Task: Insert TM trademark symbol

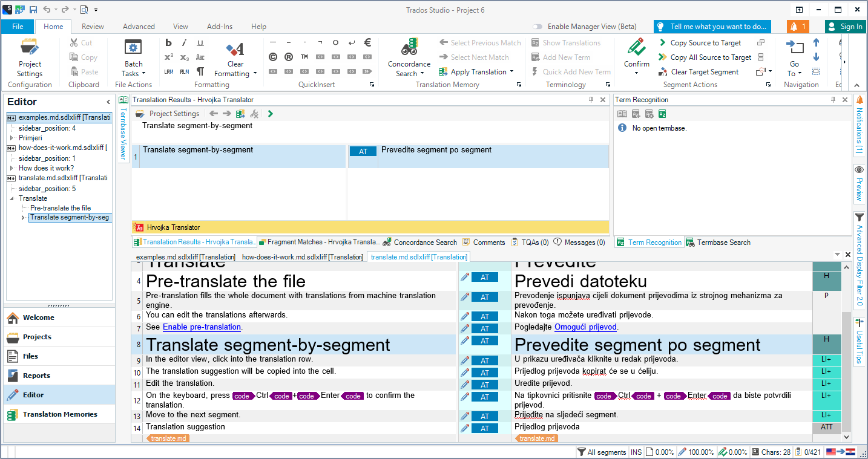Action: [x=304, y=57]
